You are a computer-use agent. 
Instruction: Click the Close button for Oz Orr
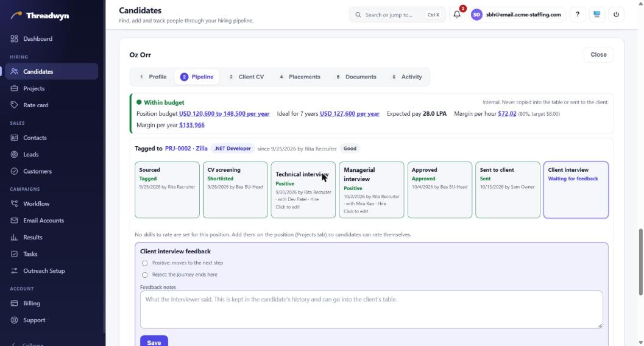598,55
